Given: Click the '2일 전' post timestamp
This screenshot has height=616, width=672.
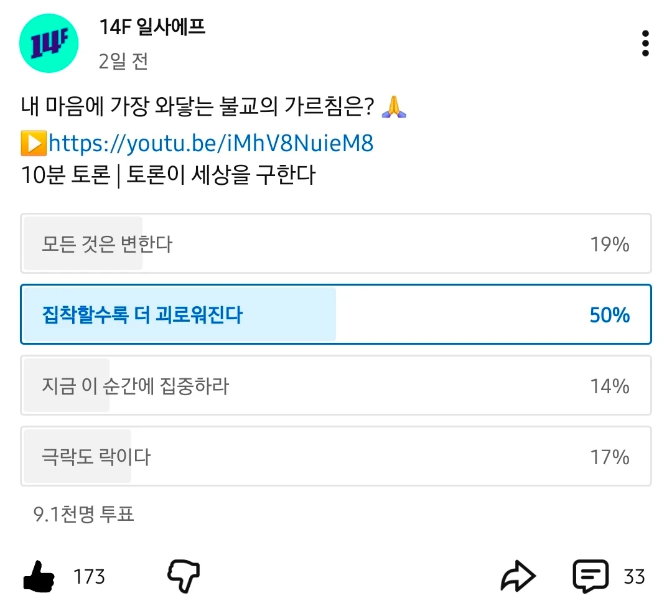Looking at the screenshot, I should tap(123, 61).
